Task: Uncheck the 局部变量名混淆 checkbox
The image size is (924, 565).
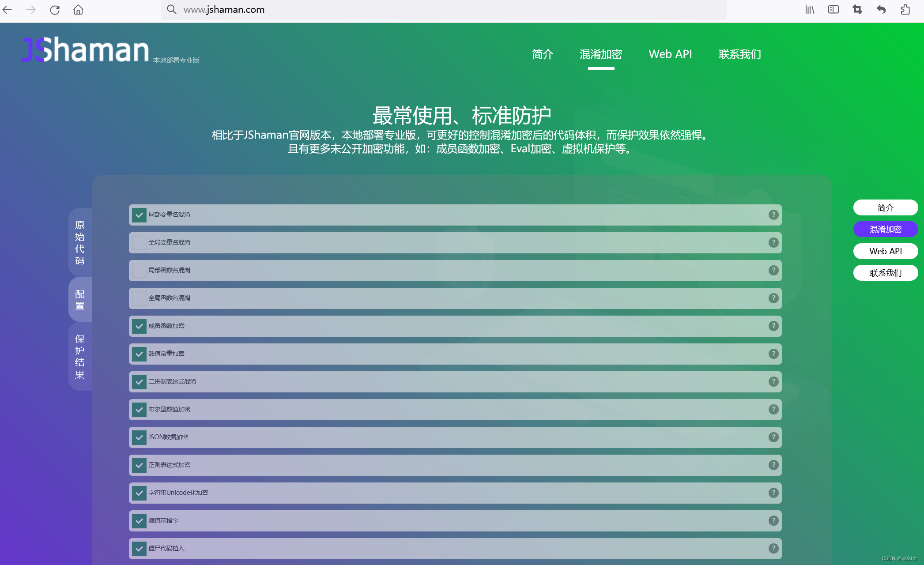Action: point(139,215)
